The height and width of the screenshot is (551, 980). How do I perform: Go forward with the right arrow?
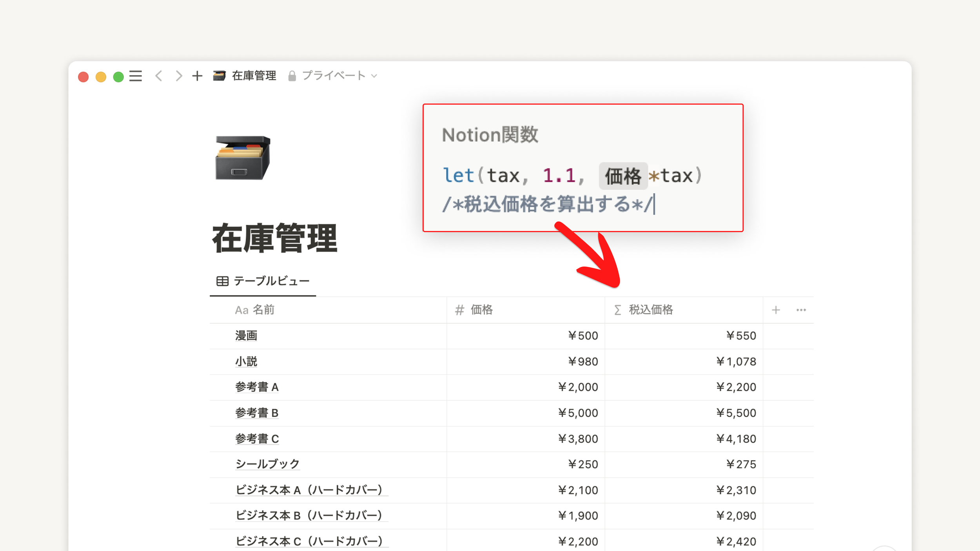(x=179, y=76)
